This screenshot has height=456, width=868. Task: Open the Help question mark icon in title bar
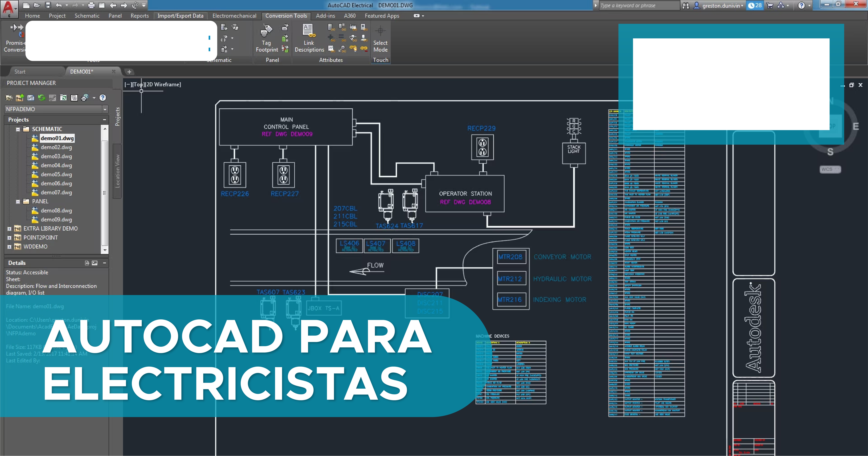coord(801,5)
